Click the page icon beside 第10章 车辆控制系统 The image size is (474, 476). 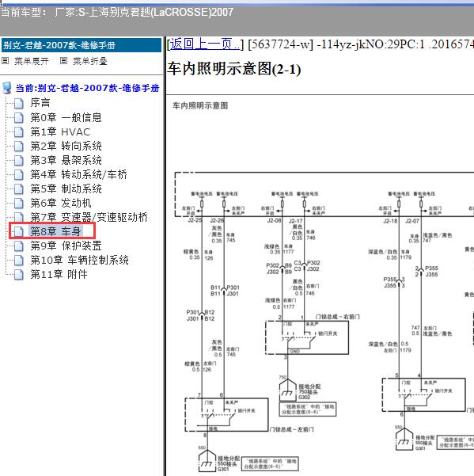point(19,260)
